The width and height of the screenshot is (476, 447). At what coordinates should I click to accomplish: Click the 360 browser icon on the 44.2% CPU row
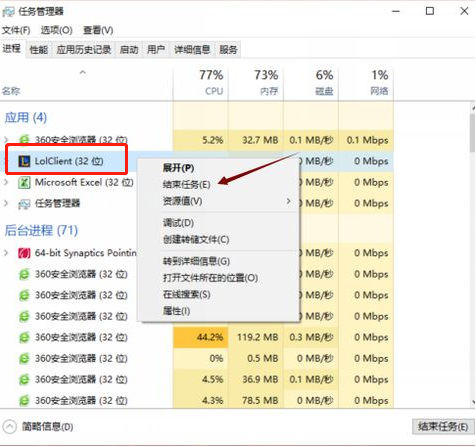(24, 338)
